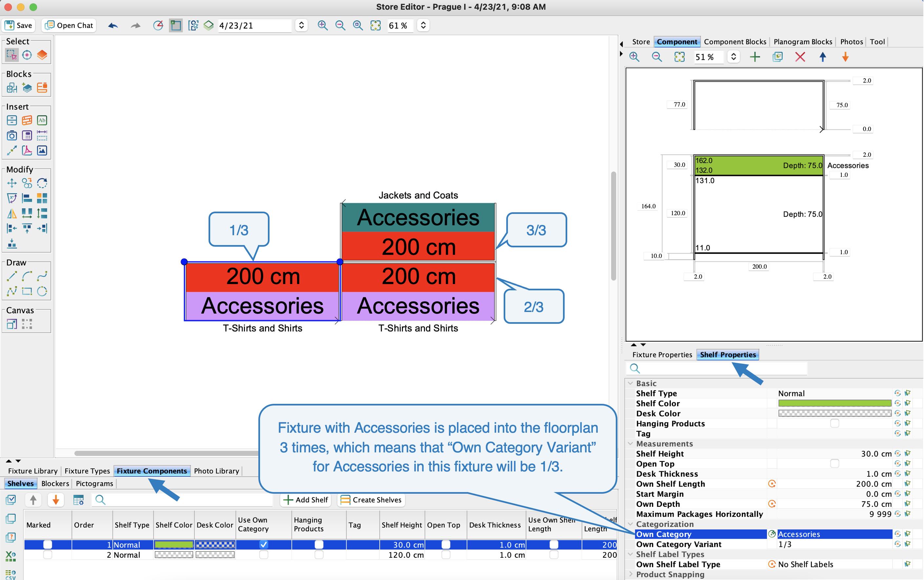Insert a text label with Ab icon
This screenshot has width=924, height=580.
tap(42, 120)
